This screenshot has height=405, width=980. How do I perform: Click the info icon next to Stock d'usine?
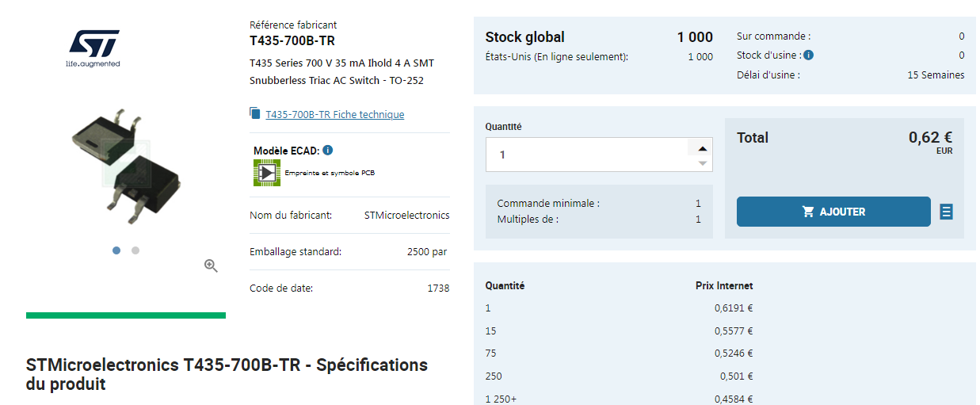[x=809, y=55]
